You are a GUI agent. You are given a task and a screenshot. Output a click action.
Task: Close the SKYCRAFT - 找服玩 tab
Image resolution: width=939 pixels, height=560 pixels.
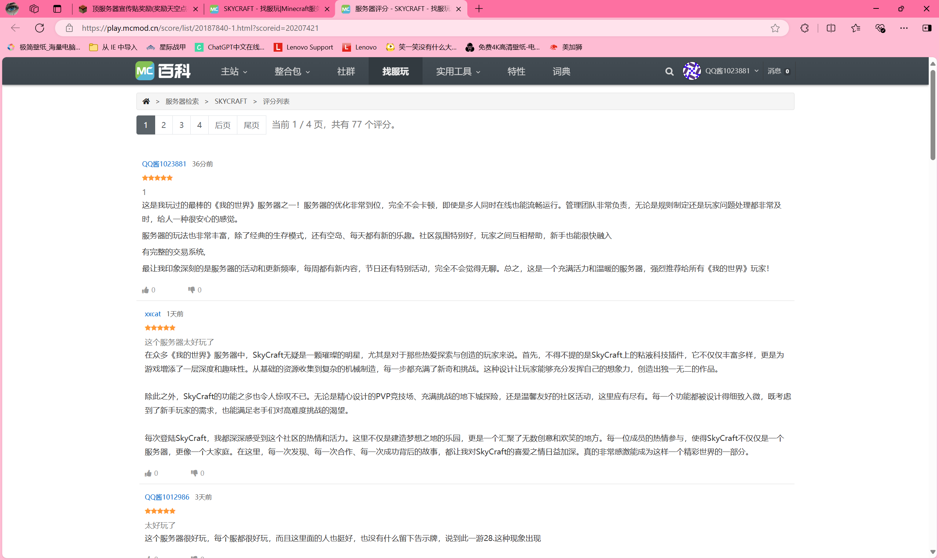(327, 9)
